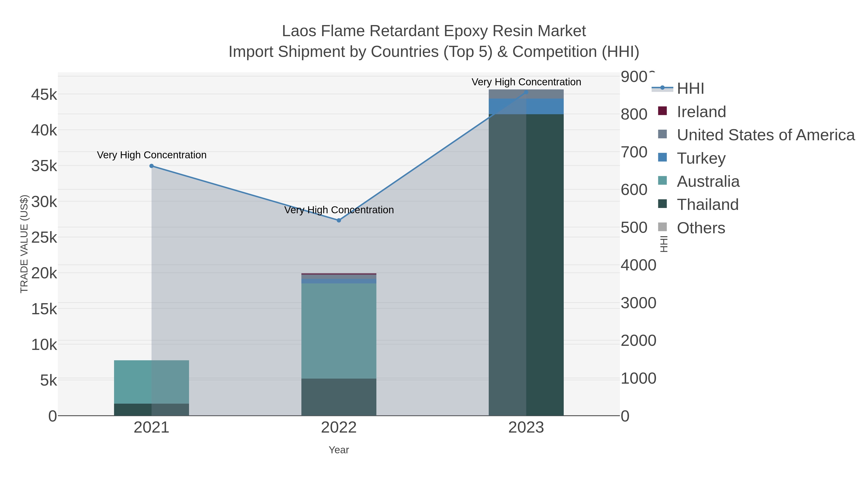868x488 pixels.
Task: Click the 1000 HHI axis tick label
Action: [x=638, y=378]
